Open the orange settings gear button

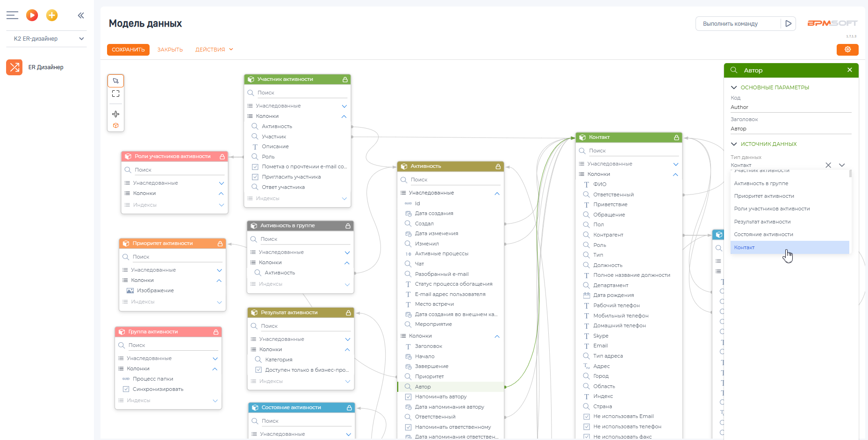pos(847,50)
